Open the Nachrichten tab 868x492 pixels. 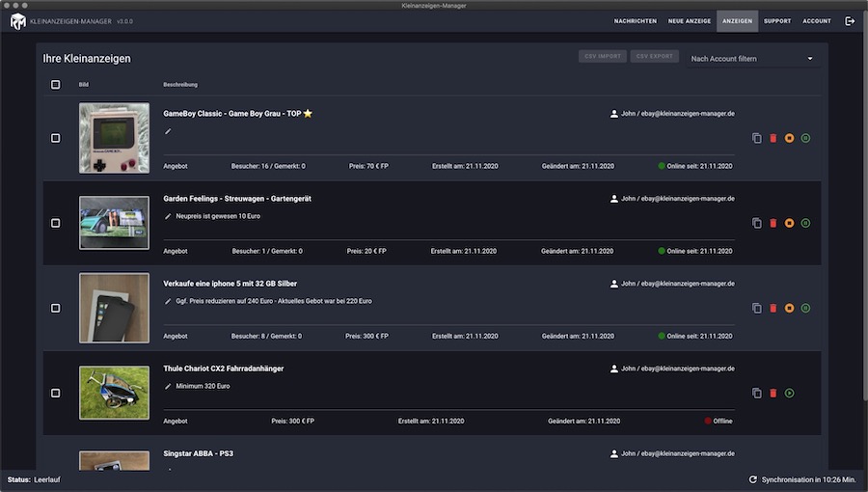click(x=635, y=21)
